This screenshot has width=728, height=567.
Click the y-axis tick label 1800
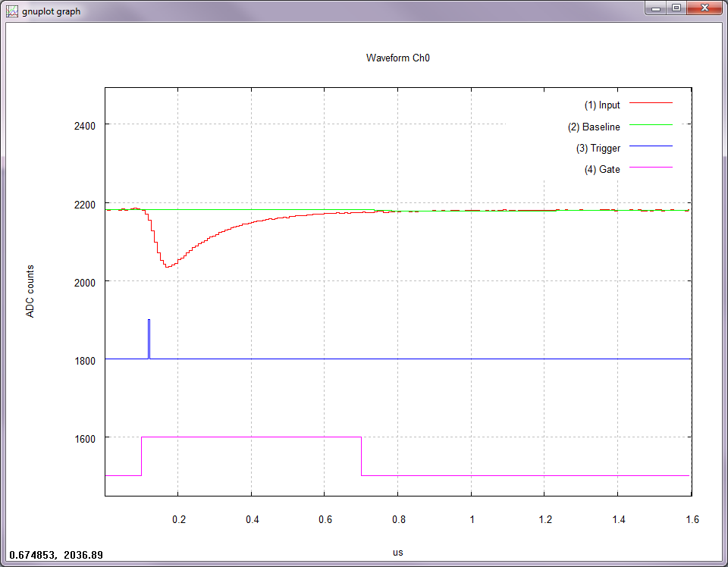(x=84, y=361)
